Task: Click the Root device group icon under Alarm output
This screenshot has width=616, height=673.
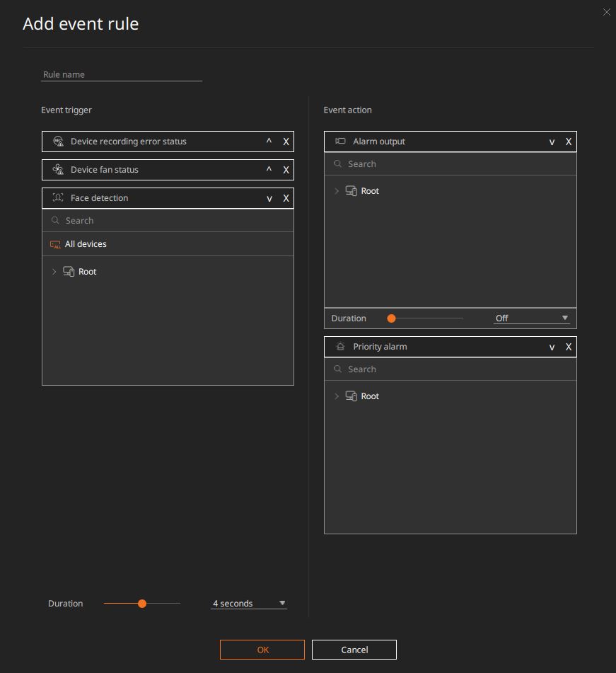Action: pyautogui.click(x=351, y=190)
